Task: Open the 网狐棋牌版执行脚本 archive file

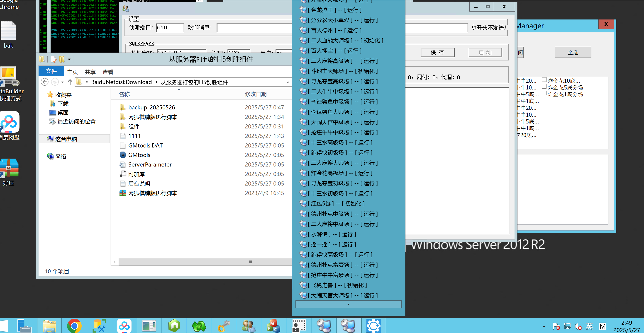Action: [153, 193]
